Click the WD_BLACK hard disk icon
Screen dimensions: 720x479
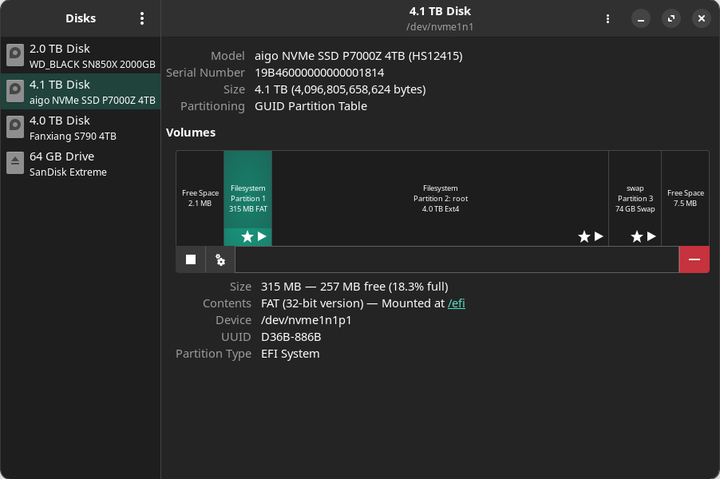pyautogui.click(x=15, y=55)
